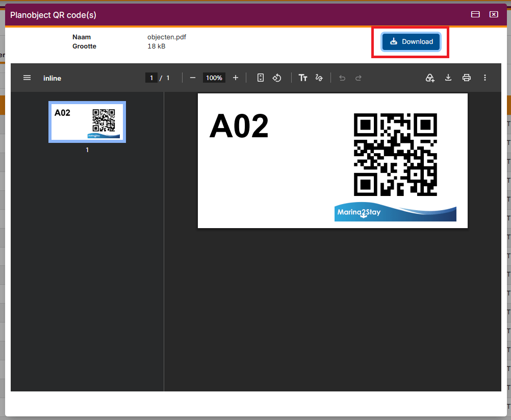The height and width of the screenshot is (420, 511).
Task: Click the Grootte label
Action: point(85,46)
